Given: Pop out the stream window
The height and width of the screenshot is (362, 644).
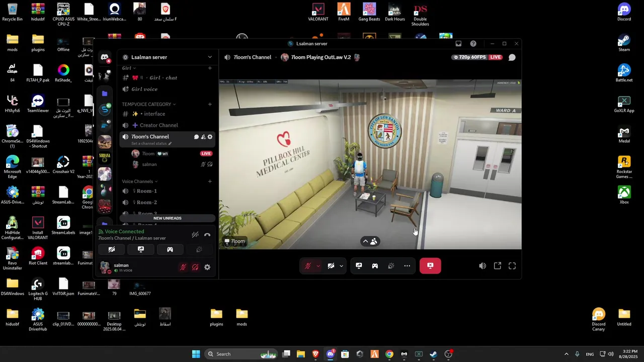Looking at the screenshot, I should [x=498, y=266].
